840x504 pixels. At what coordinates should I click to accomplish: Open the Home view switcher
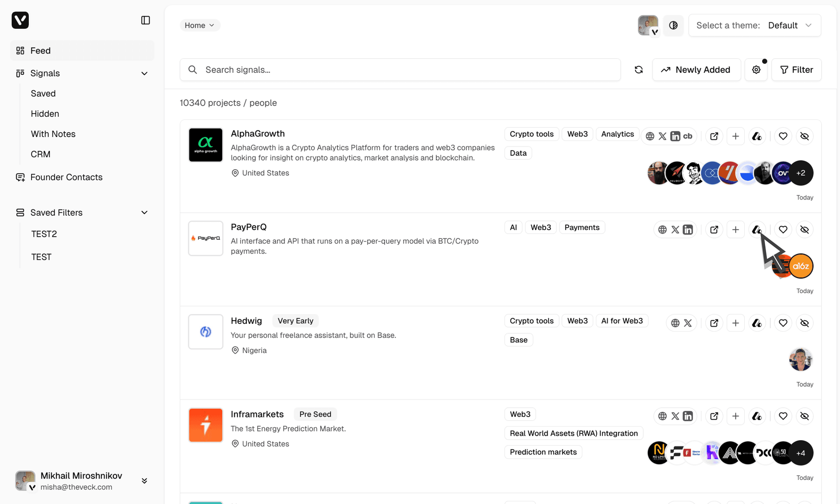coord(199,25)
